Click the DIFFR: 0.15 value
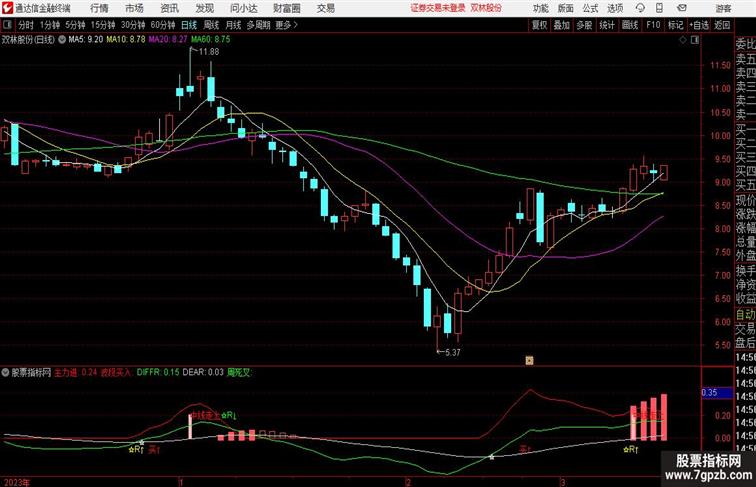Screen dimensions: 756x487 point(158,372)
